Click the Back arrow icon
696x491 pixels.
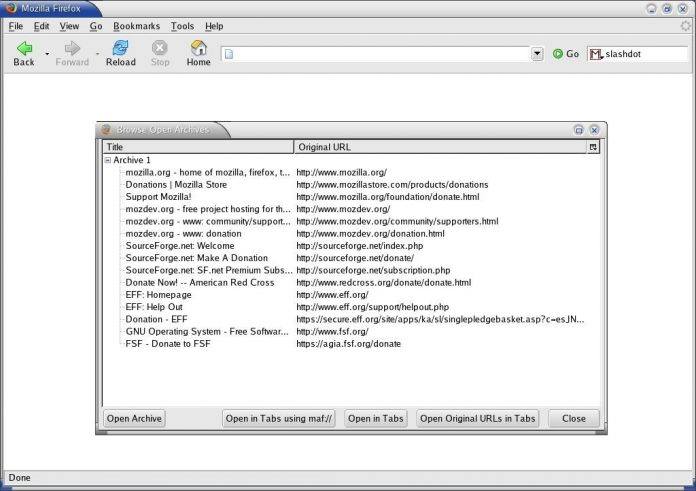[24, 48]
